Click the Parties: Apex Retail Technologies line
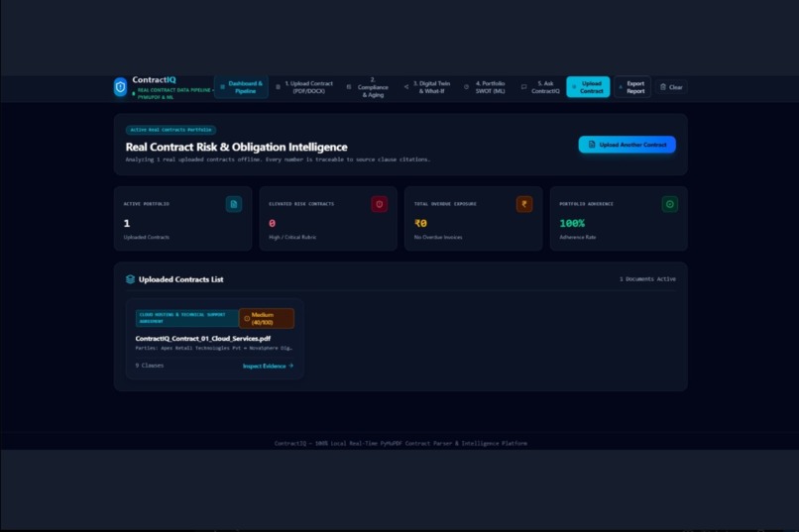 coord(213,348)
